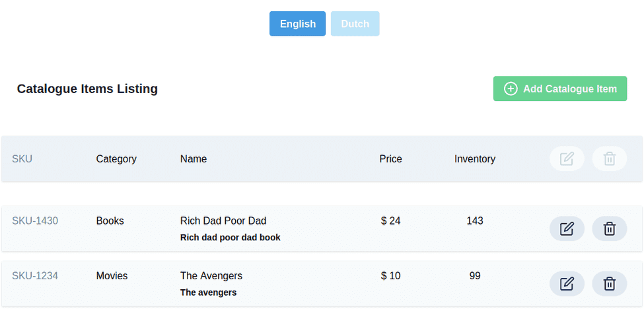Switch language to Dutch

pos(355,24)
